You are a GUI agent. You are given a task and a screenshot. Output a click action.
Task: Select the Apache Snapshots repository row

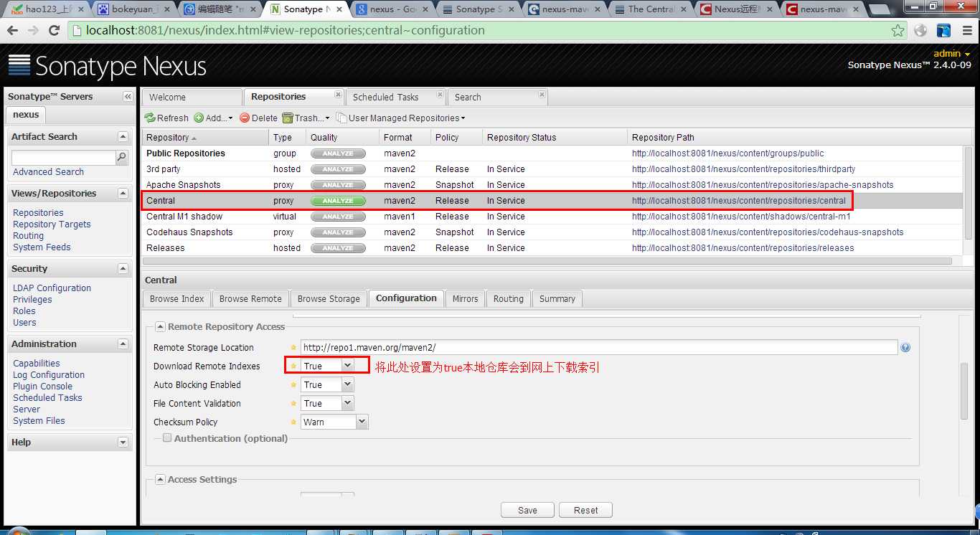pos(552,185)
